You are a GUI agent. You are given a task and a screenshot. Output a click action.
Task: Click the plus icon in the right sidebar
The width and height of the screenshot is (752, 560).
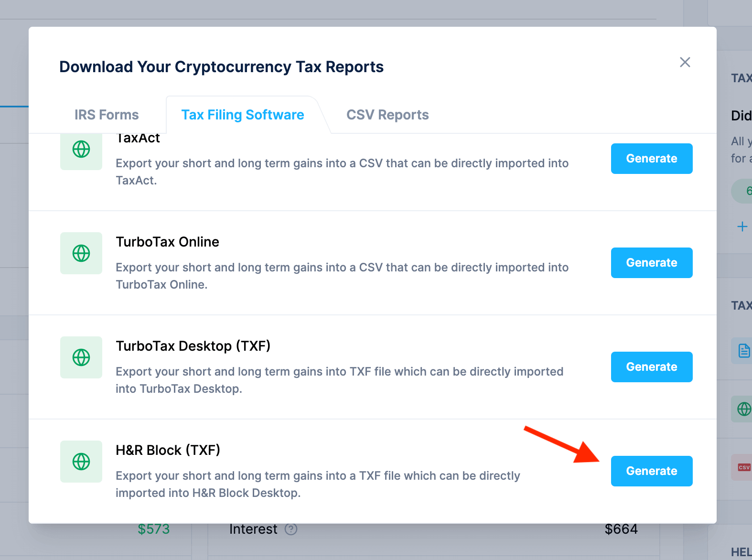742,226
